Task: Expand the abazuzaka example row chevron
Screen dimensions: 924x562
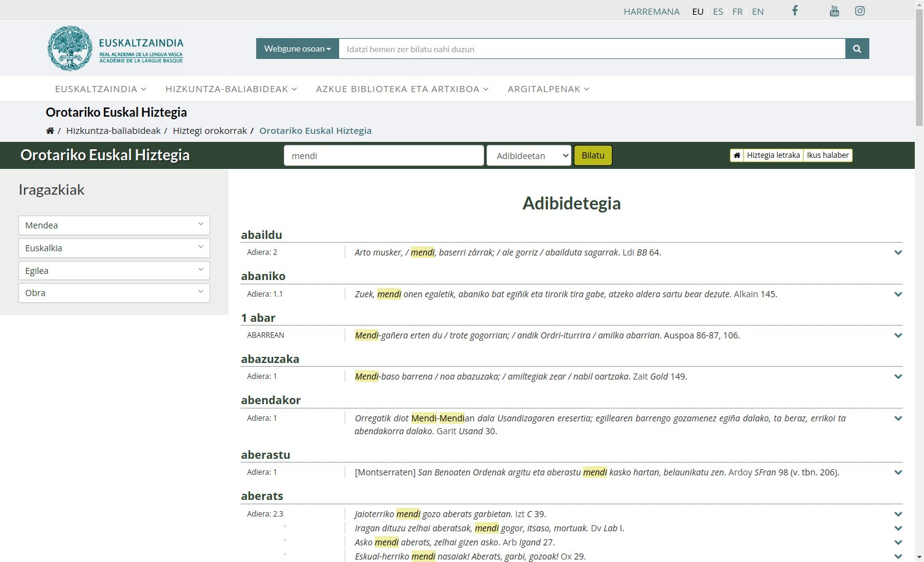Action: [898, 377]
